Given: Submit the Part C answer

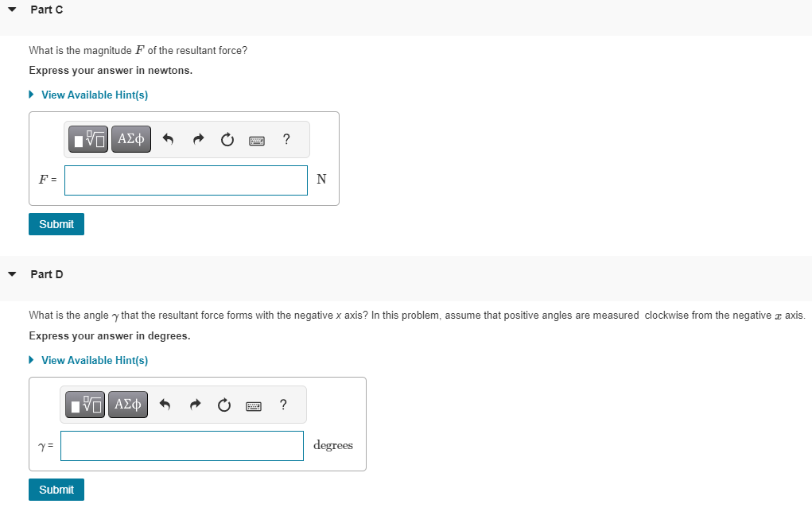Looking at the screenshot, I should click(56, 223).
